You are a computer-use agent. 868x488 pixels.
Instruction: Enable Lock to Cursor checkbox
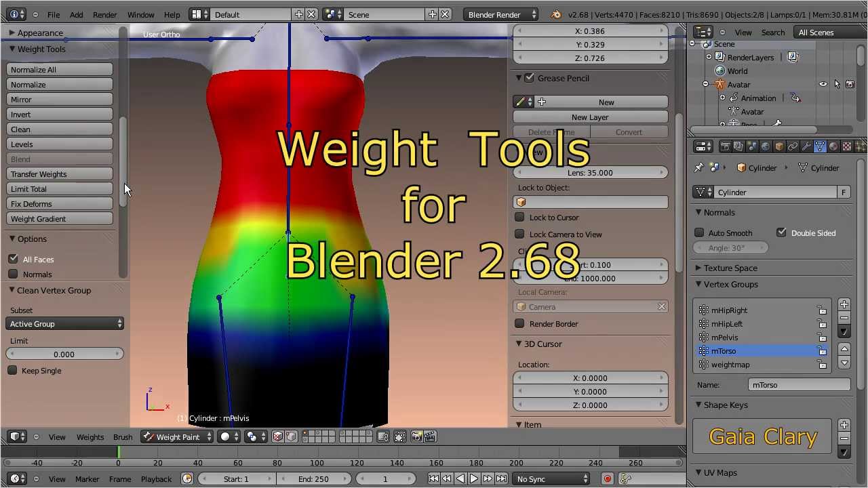pos(519,217)
